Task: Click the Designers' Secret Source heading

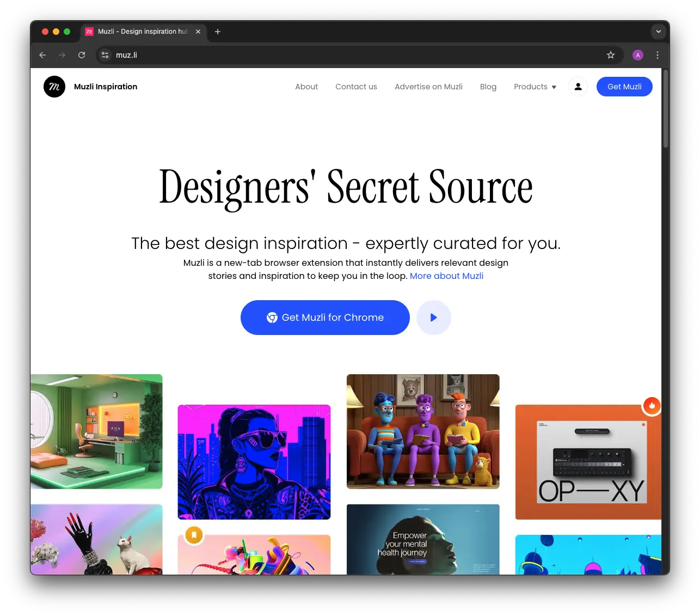Action: coord(346,187)
